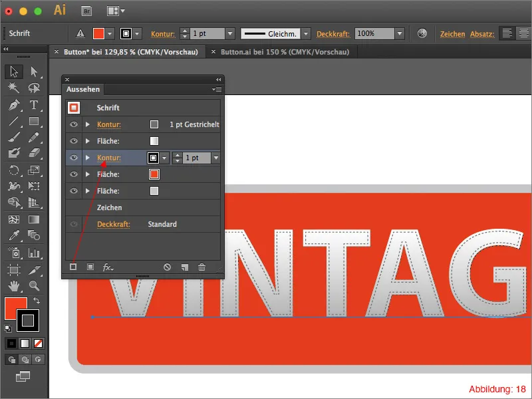This screenshot has width=532, height=399.
Task: Open Deckkraft percentage dropdown
Action: [400, 34]
